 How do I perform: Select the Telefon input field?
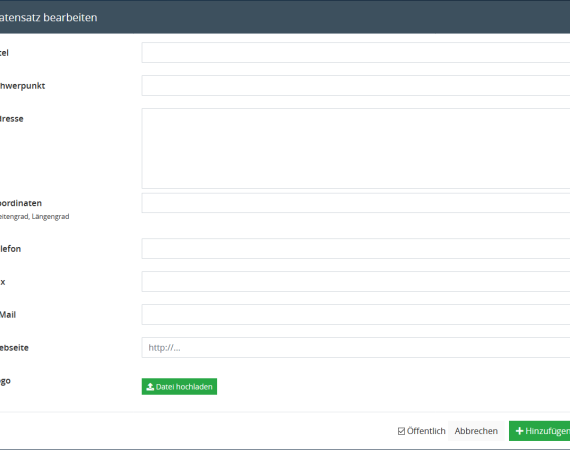tap(356, 249)
